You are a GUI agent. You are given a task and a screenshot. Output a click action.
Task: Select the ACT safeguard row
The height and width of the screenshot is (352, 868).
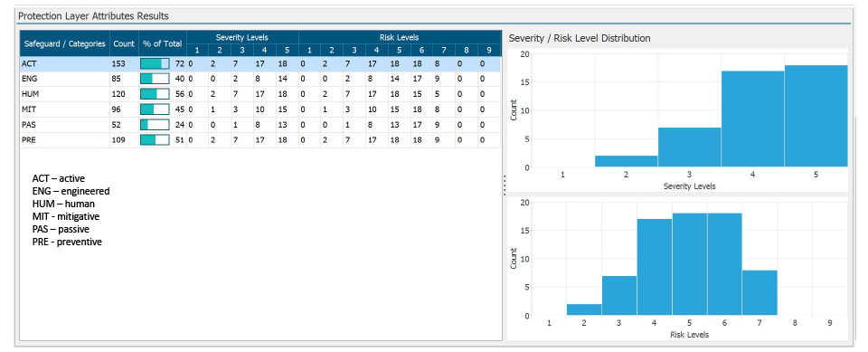pyautogui.click(x=260, y=64)
